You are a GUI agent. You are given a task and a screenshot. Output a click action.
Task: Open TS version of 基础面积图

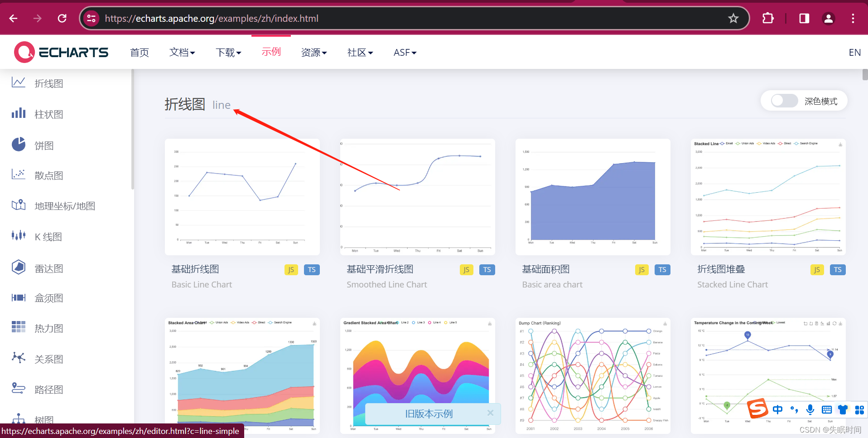(x=662, y=270)
